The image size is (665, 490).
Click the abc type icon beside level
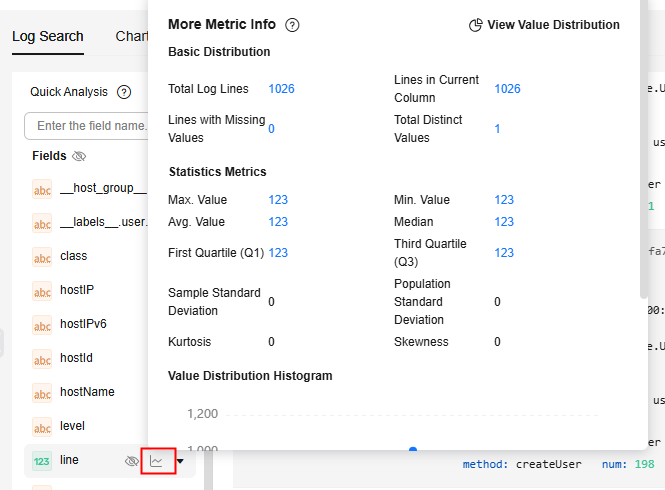point(42,427)
